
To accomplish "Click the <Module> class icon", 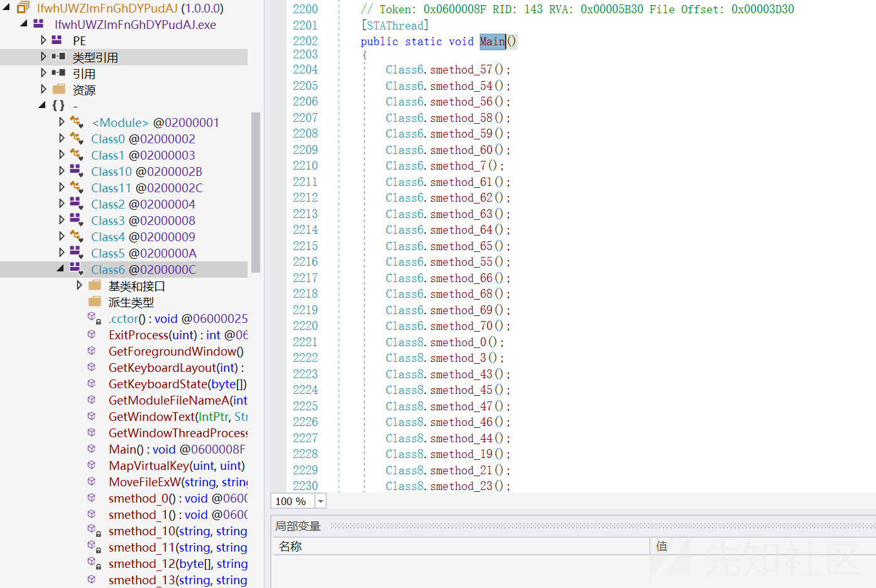I will coord(77,122).
